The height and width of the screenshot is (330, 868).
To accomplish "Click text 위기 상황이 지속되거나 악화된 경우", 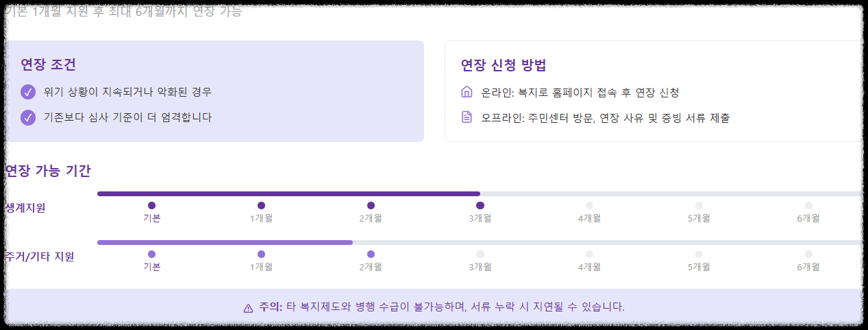I will (x=128, y=92).
